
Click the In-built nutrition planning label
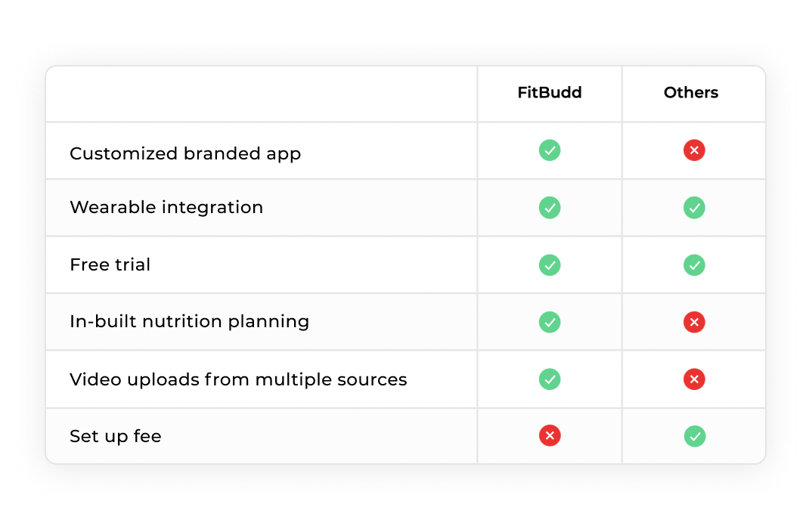coord(190,322)
